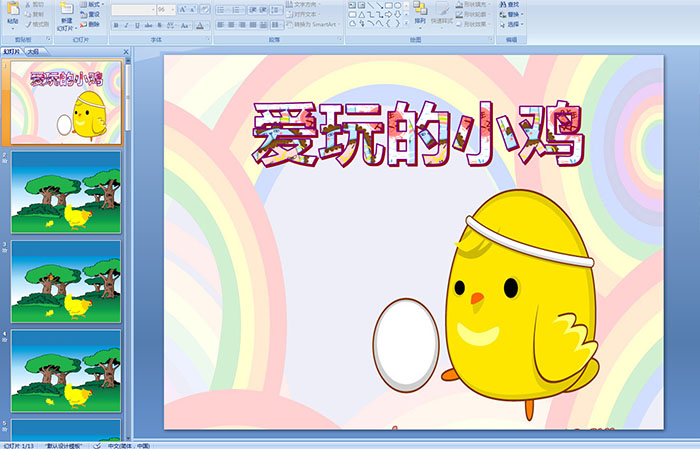The image size is (700, 449).
Task: Select the Isosceles Triangle shape
Action: click(362, 15)
